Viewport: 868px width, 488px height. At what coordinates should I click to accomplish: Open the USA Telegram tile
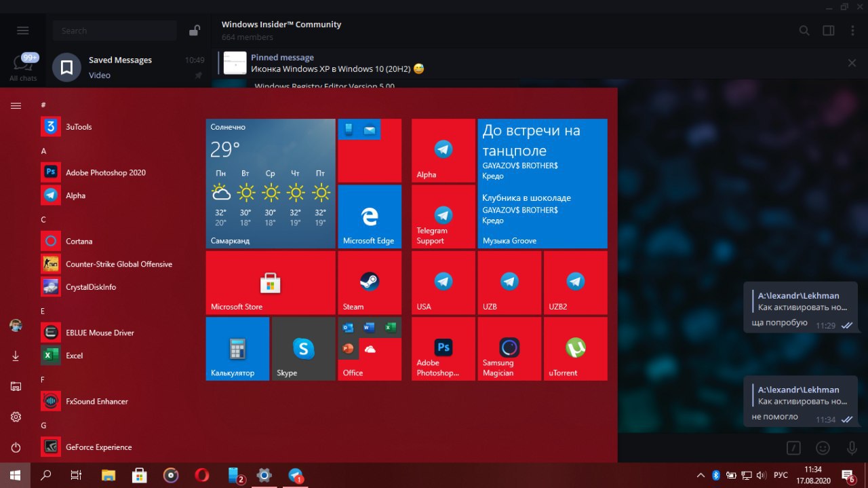tap(443, 282)
